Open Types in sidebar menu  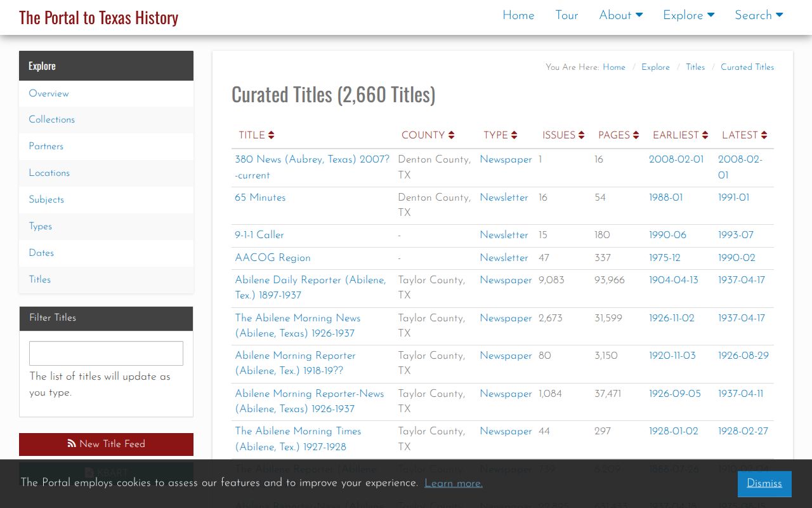tap(106, 226)
